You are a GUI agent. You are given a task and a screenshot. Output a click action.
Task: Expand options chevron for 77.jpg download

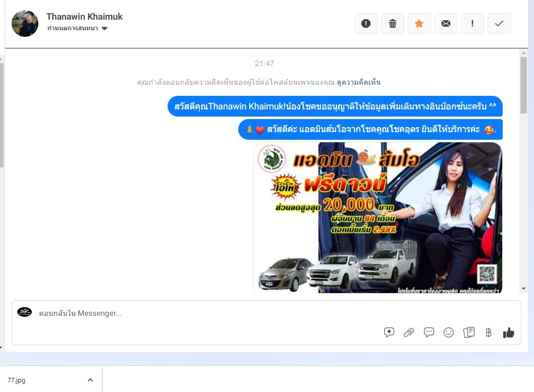coord(90,380)
